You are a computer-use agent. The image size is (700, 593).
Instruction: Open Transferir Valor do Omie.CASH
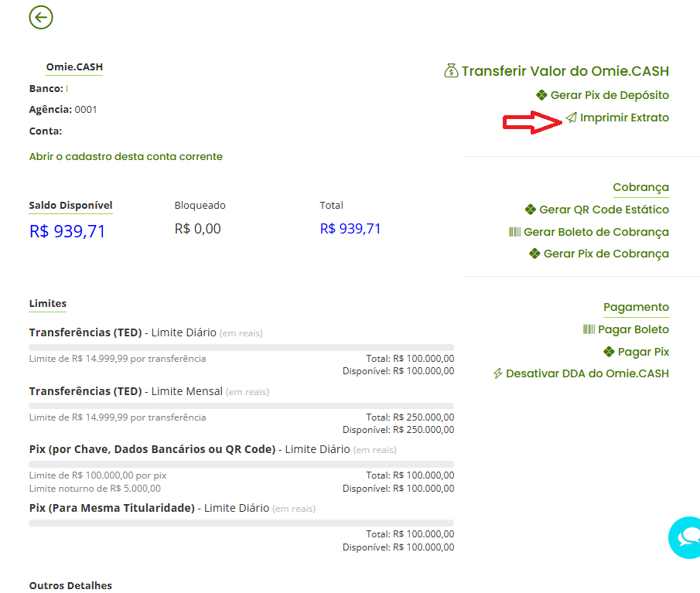pos(565,71)
